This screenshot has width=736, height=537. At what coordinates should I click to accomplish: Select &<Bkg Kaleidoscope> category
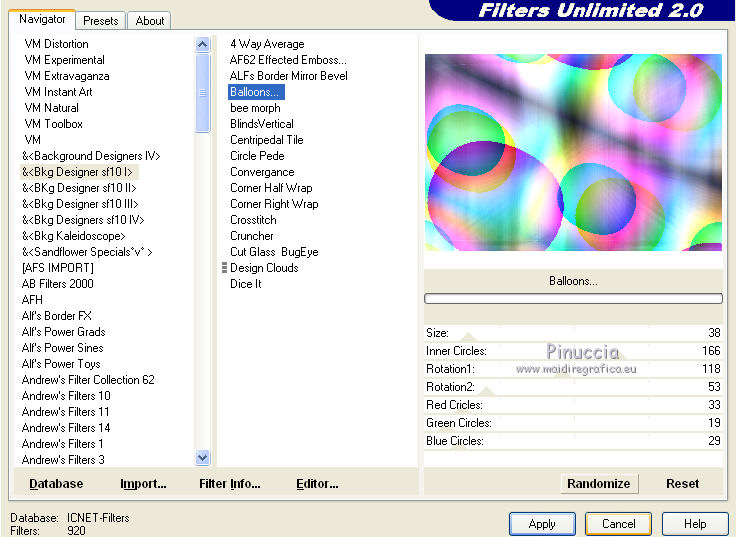[x=73, y=236]
